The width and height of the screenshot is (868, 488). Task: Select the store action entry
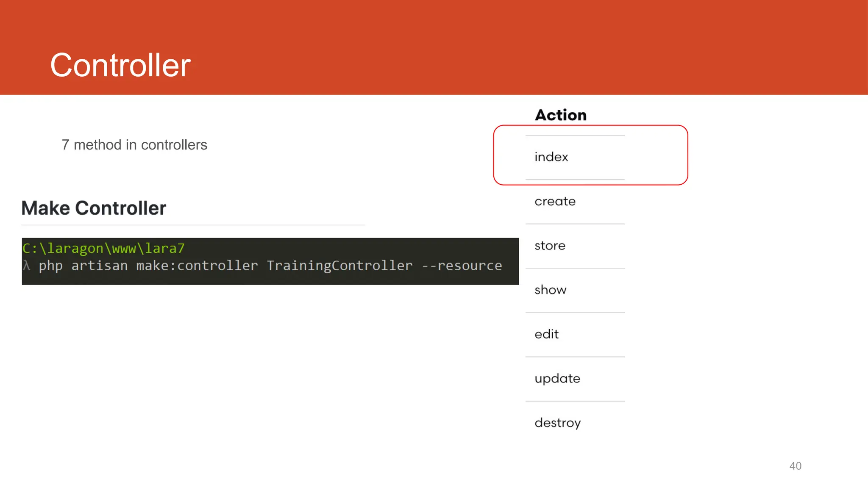(550, 246)
